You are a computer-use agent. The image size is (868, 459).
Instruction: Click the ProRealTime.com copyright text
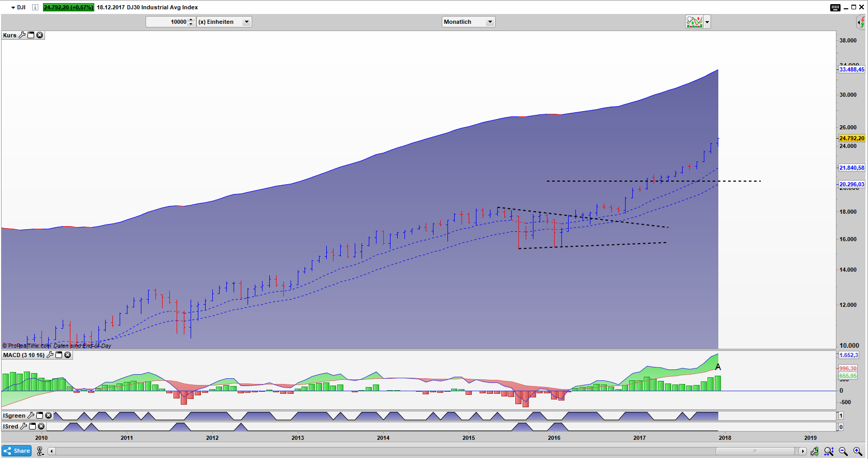[x=27, y=346]
